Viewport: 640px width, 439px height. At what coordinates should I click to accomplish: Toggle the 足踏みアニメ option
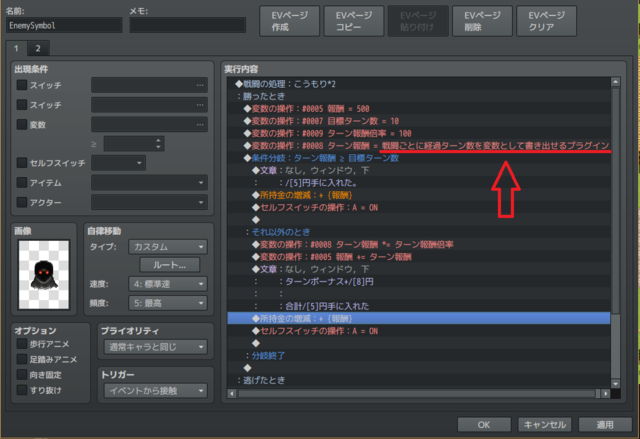(22, 359)
